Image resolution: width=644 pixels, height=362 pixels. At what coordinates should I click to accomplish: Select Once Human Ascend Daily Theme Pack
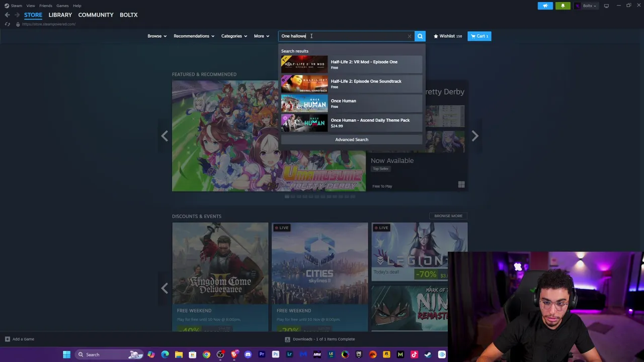point(352,123)
